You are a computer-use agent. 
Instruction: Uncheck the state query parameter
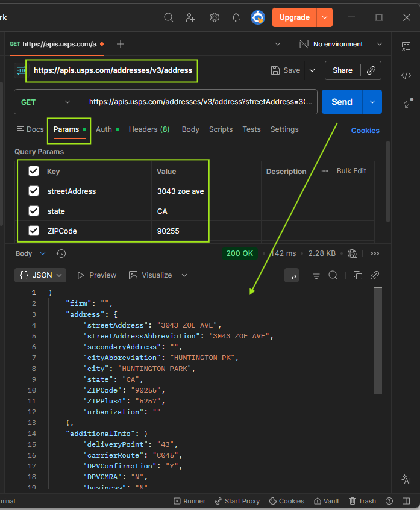(34, 211)
